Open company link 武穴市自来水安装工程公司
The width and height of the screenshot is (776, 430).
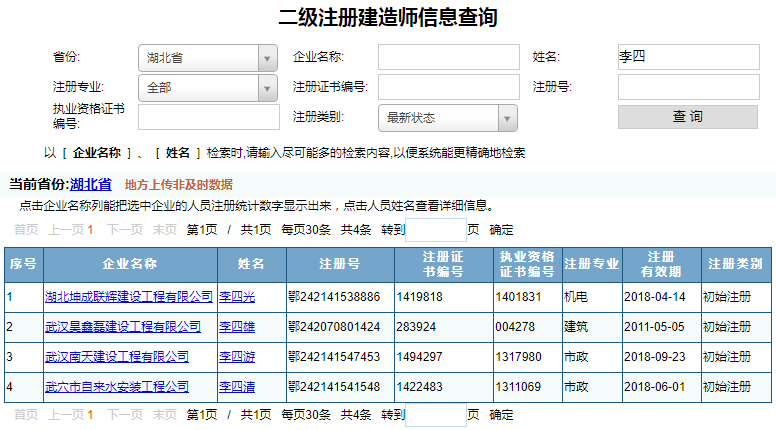click(x=116, y=386)
